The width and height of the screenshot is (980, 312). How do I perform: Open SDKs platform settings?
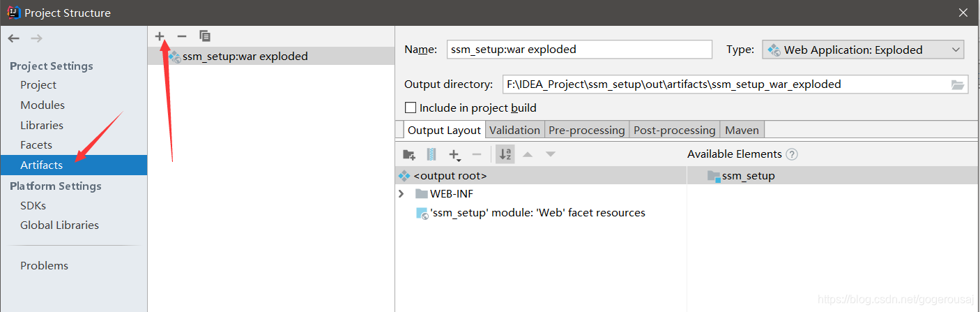(33, 206)
